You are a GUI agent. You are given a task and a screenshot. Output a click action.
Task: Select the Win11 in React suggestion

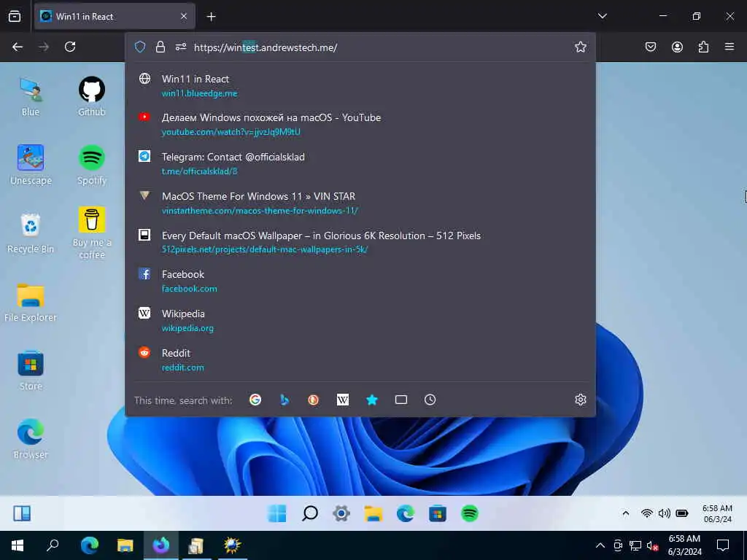(360, 86)
